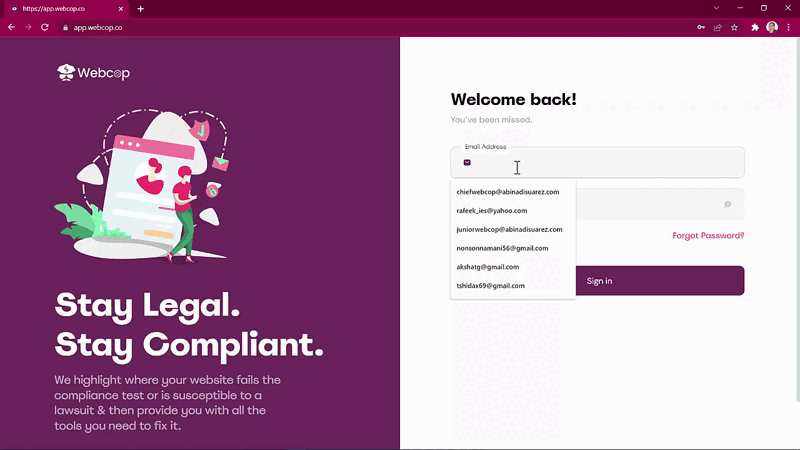Expand the tab search chevron

pos(716,8)
